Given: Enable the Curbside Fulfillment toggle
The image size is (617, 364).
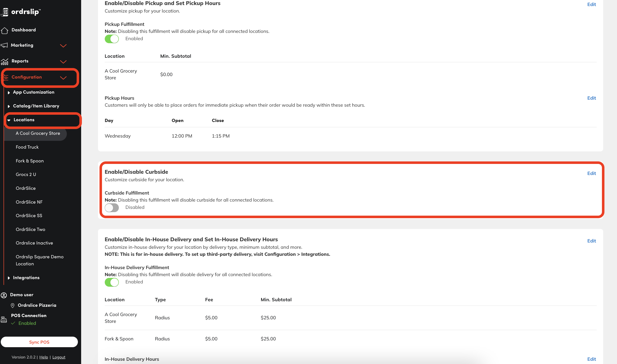Looking at the screenshot, I should [x=112, y=208].
